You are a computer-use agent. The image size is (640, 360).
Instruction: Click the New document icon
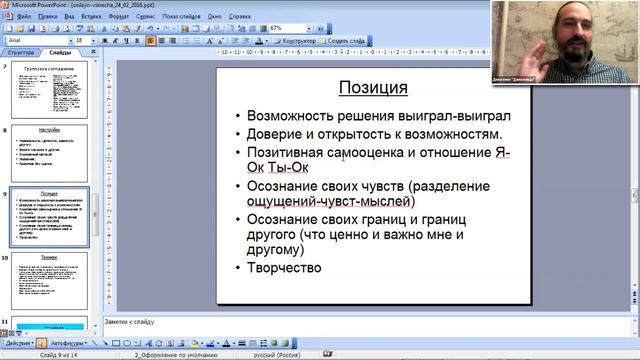coord(9,29)
